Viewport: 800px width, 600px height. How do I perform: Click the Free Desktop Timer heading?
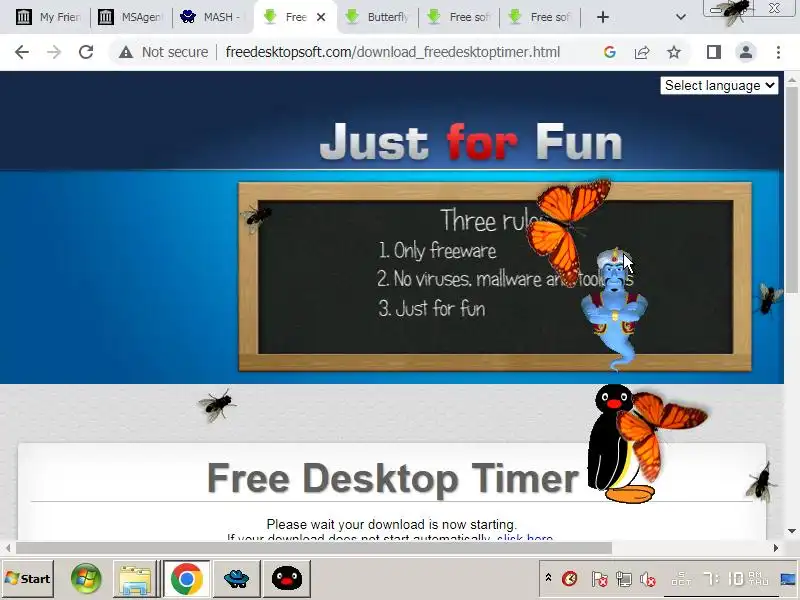[393, 479]
